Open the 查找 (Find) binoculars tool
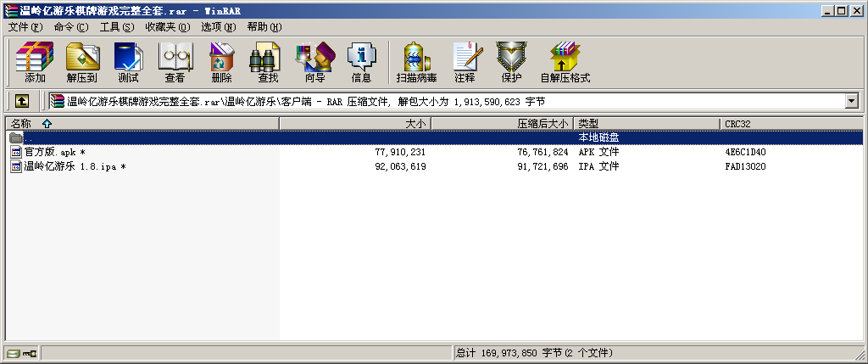This screenshot has height=364, width=868. [x=268, y=62]
